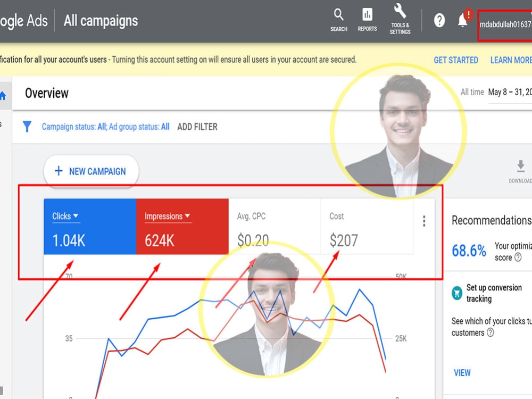Click the blue filter funnel icon
The image size is (532, 399).
(27, 127)
